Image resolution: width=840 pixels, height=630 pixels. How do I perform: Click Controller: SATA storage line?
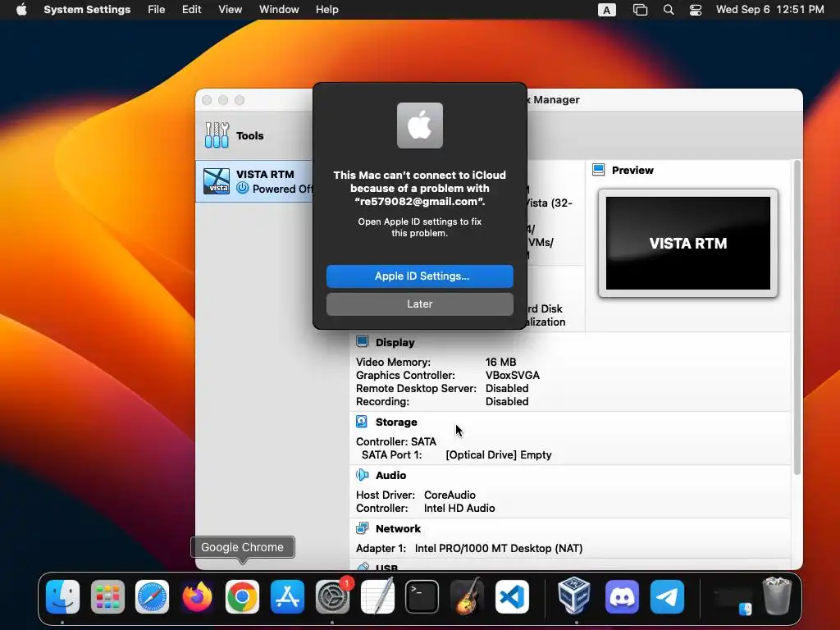tap(396, 442)
